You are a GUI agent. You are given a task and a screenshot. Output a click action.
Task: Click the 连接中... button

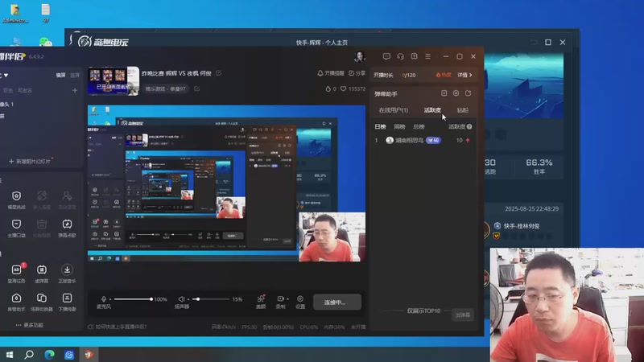coord(337,302)
